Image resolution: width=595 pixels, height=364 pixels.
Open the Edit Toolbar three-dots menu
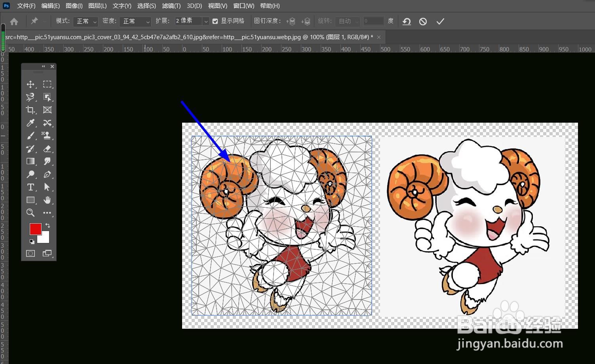pos(47,213)
